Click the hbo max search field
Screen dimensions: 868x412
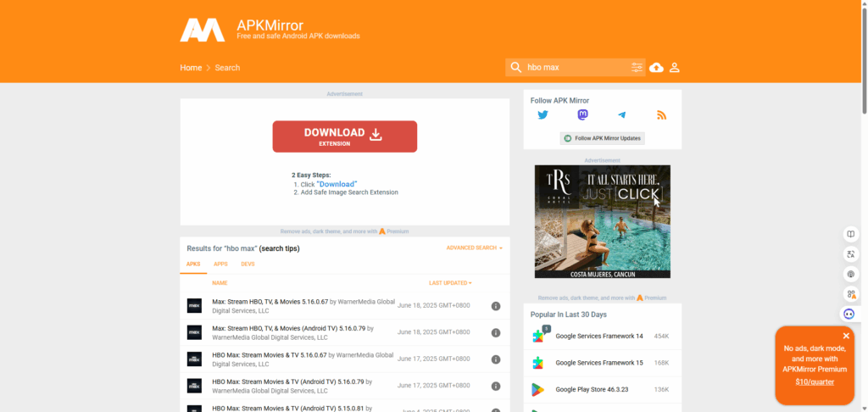576,68
